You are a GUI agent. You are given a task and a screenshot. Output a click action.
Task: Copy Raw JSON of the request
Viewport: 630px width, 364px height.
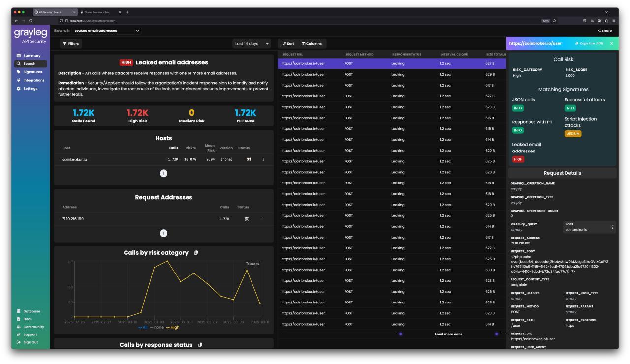tap(589, 43)
